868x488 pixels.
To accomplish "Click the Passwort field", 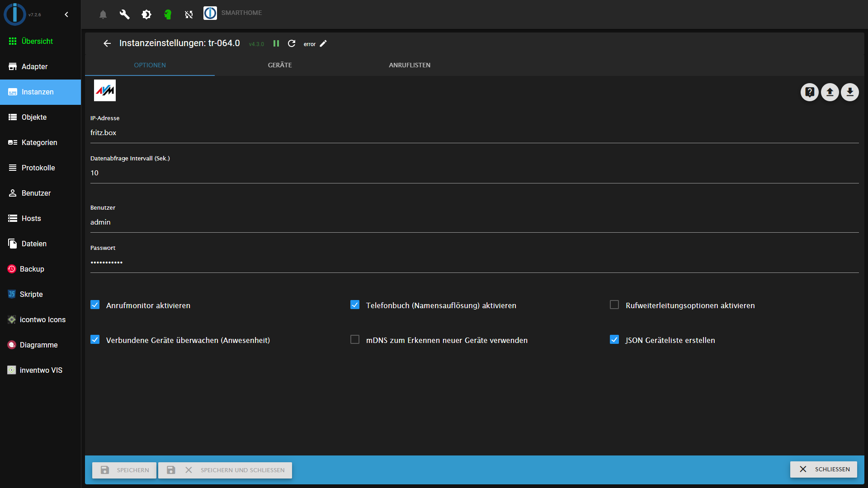I will (x=474, y=262).
